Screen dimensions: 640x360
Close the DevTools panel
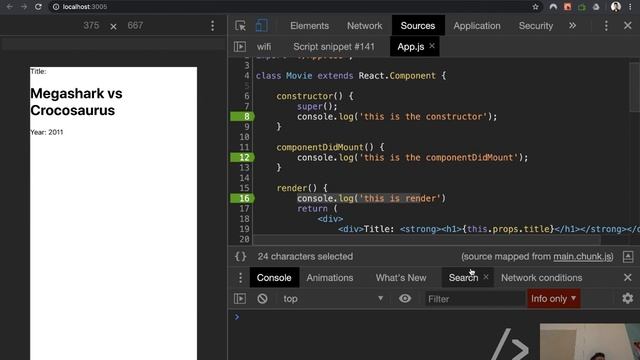pyautogui.click(x=628, y=26)
